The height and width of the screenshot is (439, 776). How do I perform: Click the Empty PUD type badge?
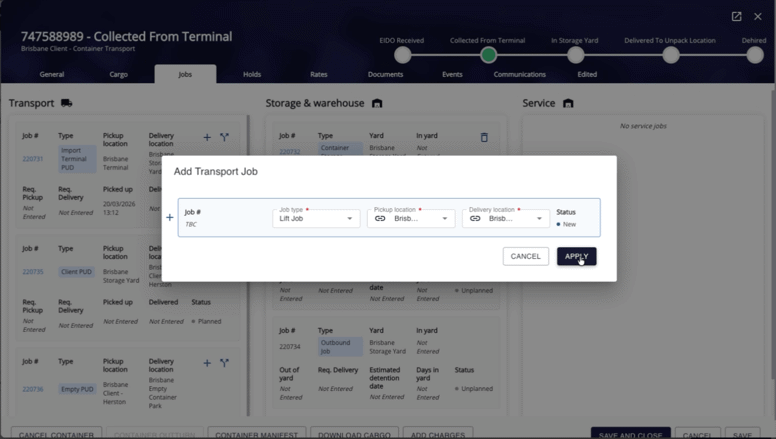(x=77, y=389)
